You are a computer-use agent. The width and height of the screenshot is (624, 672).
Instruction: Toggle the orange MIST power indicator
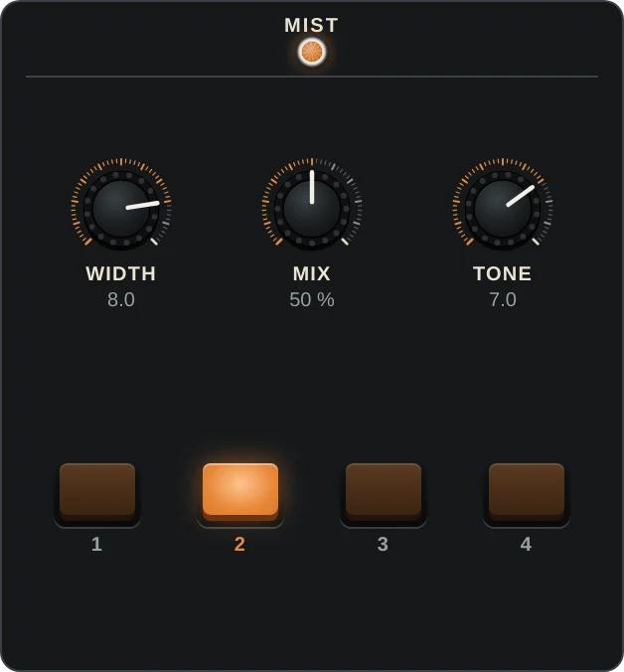click(x=312, y=52)
